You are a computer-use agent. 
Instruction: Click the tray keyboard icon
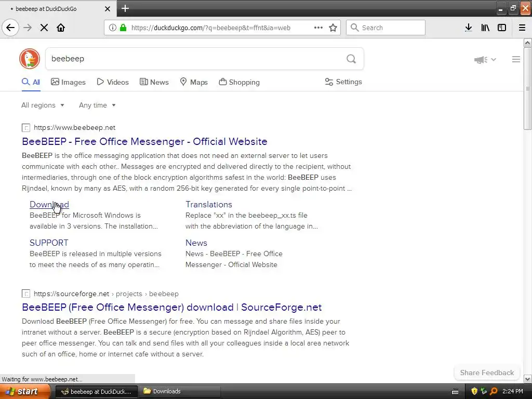click(455, 392)
